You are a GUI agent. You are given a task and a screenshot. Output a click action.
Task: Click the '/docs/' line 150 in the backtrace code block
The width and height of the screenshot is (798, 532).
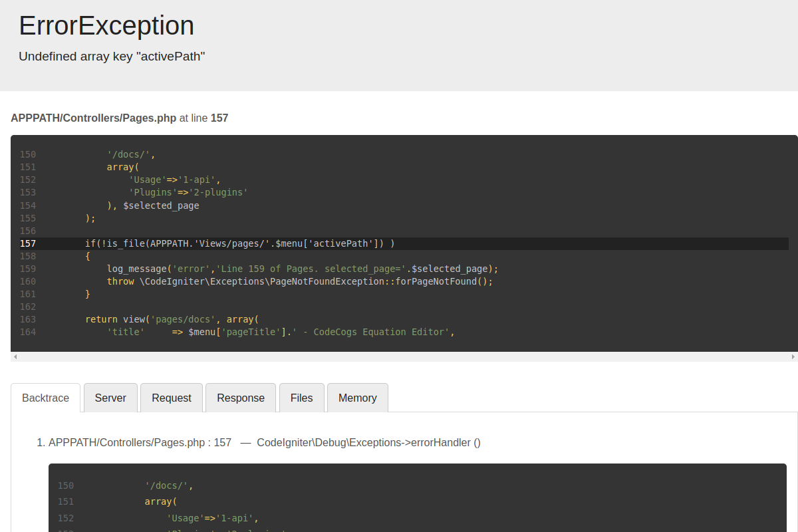pyautogui.click(x=169, y=485)
